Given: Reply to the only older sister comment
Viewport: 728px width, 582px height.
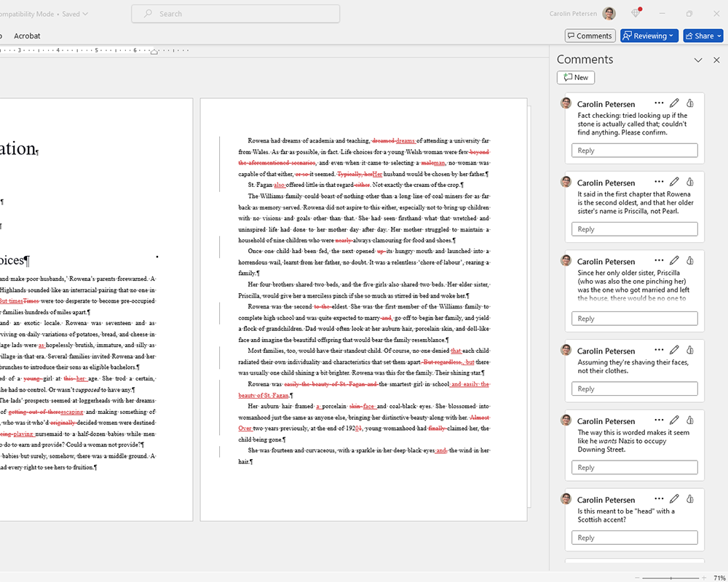Looking at the screenshot, I should click(x=634, y=319).
